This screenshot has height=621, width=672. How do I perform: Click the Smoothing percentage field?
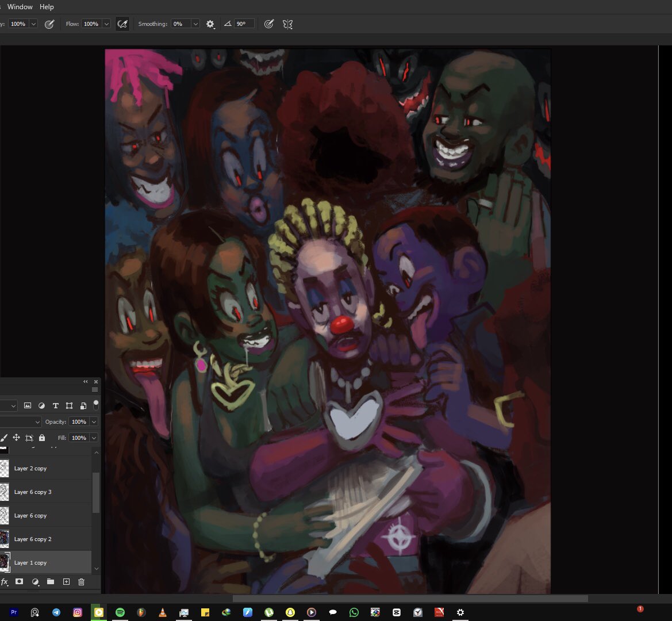coord(181,24)
